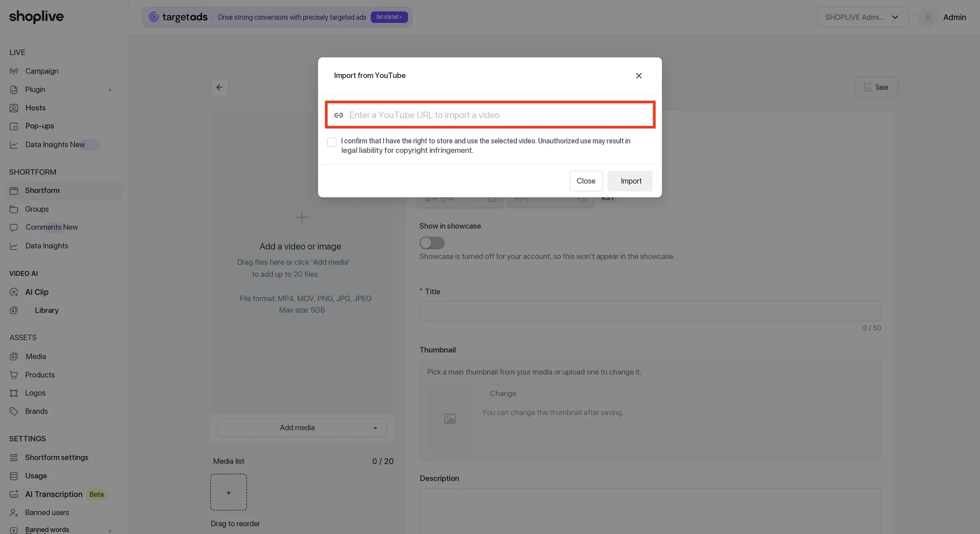Viewport: 980px width, 534px height.
Task: Click Get started on targetads banner
Action: pyautogui.click(x=389, y=17)
